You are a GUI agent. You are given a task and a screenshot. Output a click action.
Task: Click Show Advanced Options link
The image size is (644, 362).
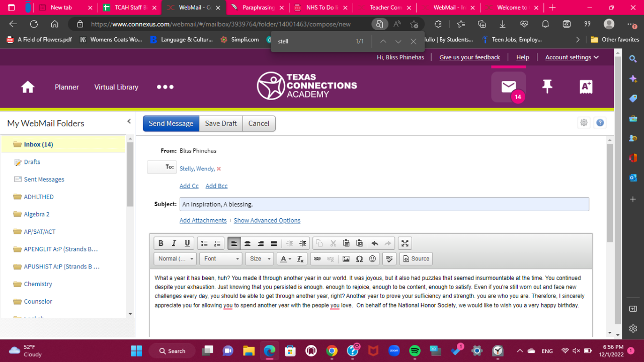pyautogui.click(x=267, y=220)
